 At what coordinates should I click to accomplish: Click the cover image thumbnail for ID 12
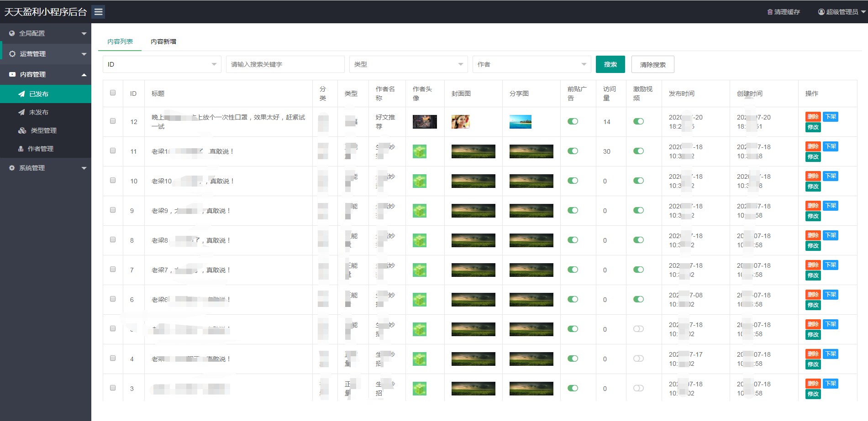pyautogui.click(x=460, y=122)
